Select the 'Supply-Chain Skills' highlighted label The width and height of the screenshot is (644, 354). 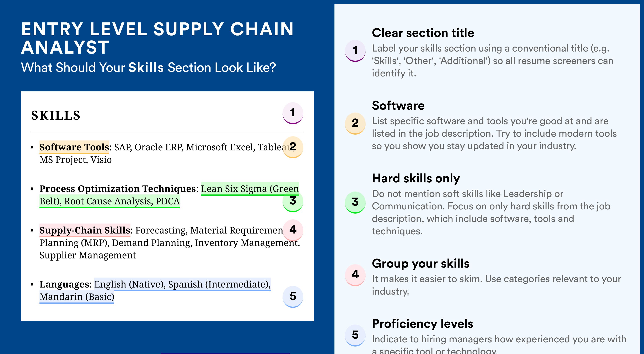pyautogui.click(x=85, y=230)
